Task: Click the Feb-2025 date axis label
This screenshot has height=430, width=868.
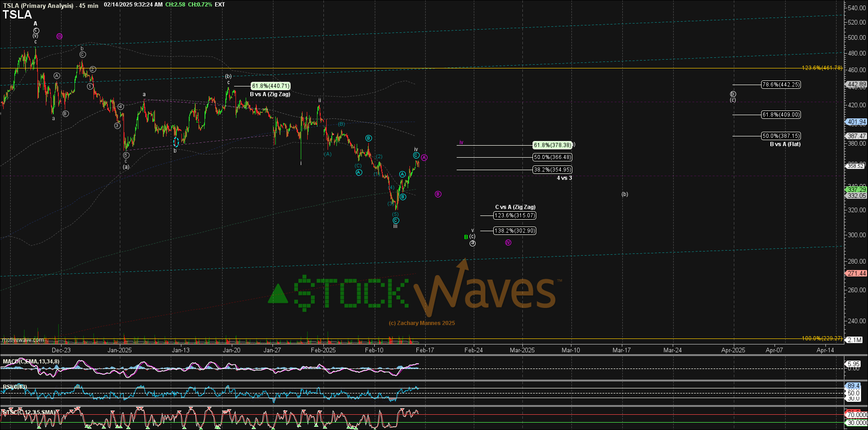Action: click(323, 350)
